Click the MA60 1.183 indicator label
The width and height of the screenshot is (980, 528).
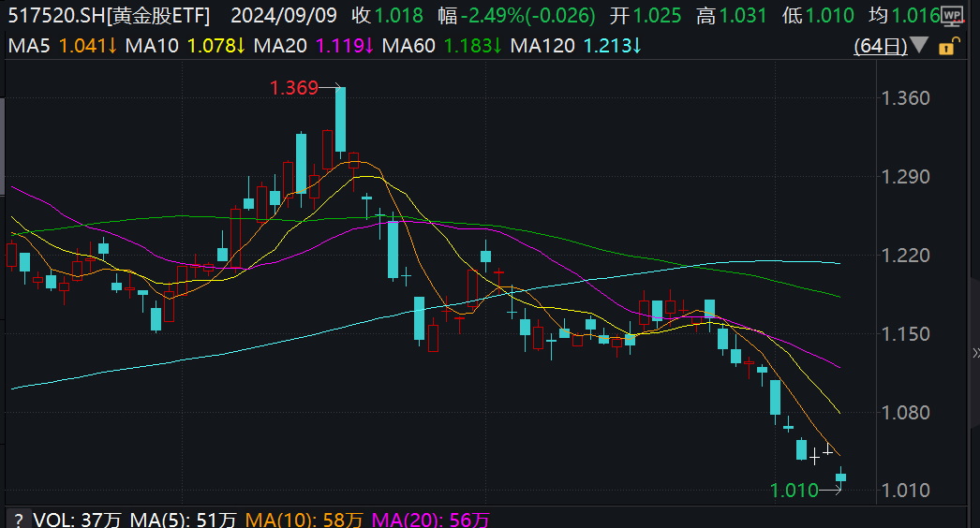pyautogui.click(x=442, y=46)
